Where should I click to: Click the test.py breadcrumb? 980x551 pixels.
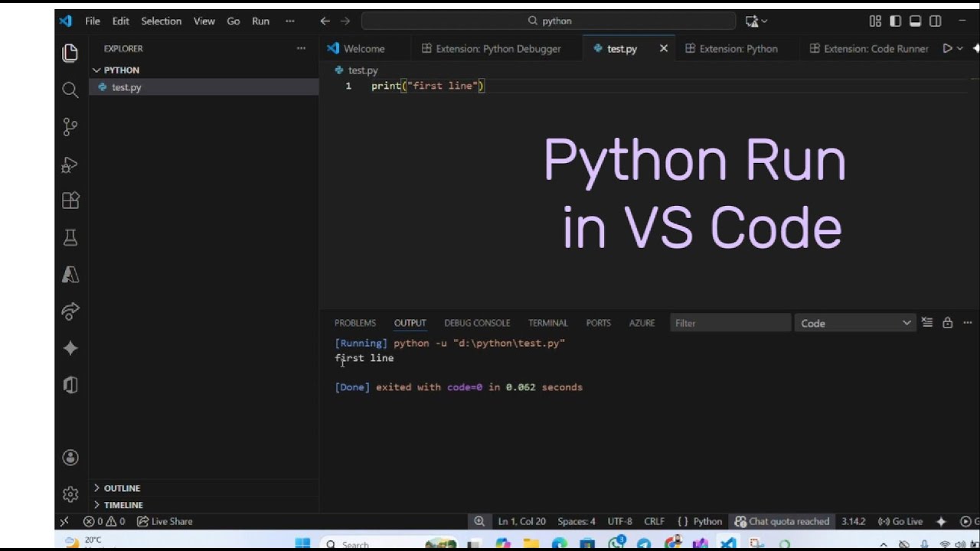tap(363, 70)
